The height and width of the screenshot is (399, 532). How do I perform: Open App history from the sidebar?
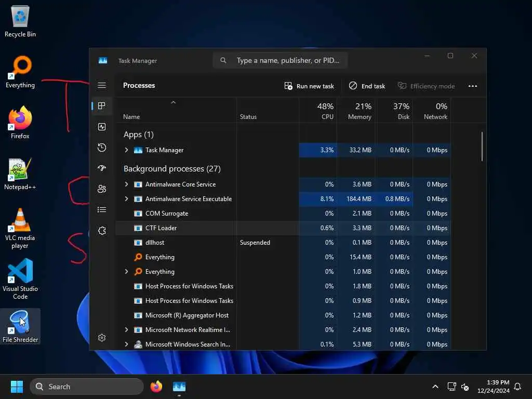coord(102,148)
